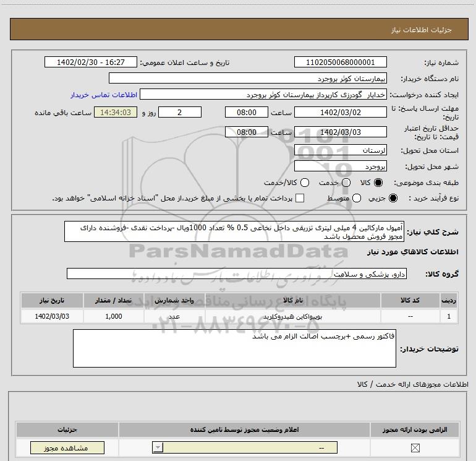This screenshot has height=461, width=476.
Task: Click the تعداد / مقدار column header
Action: click(x=114, y=300)
